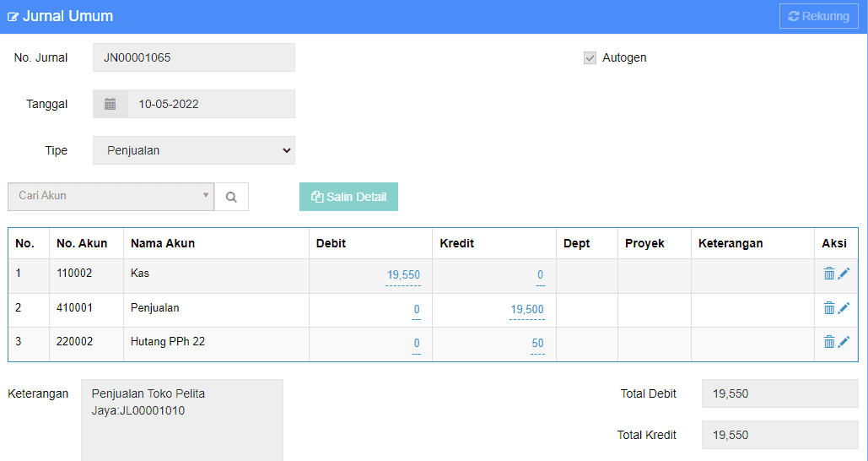Delete the Kas row with trash icon
Viewport: 868px width, 461px height.
(828, 274)
